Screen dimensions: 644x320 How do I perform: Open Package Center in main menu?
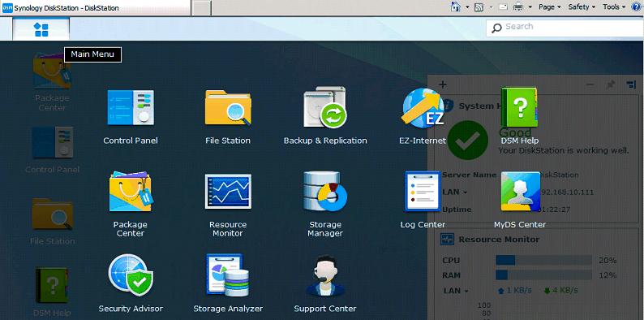click(131, 205)
